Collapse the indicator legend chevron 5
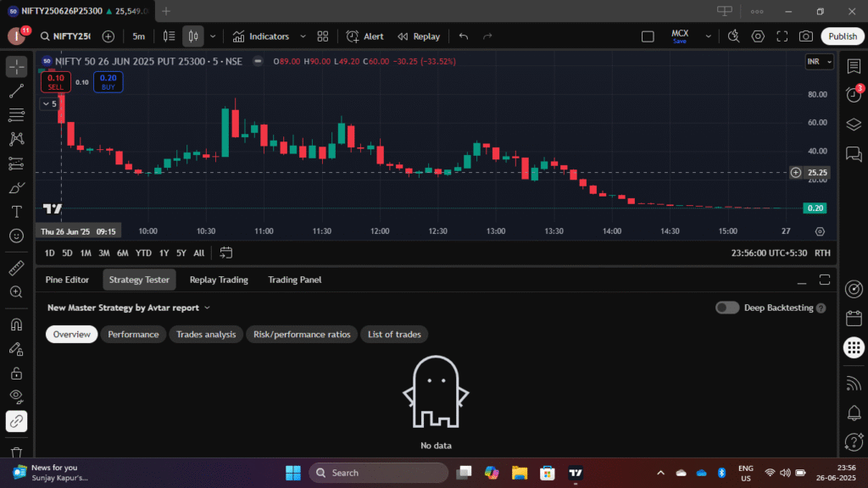 click(x=49, y=103)
